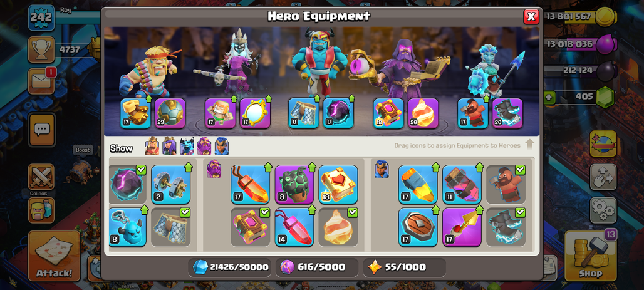Open the level 17 Rocket Spear equipment
644x290 pixels.
pos(462,227)
